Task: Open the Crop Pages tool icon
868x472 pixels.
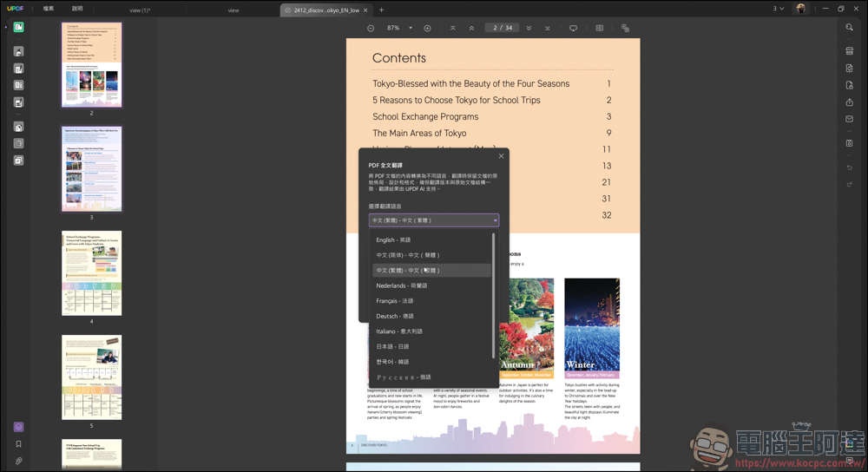Action: click(x=18, y=144)
